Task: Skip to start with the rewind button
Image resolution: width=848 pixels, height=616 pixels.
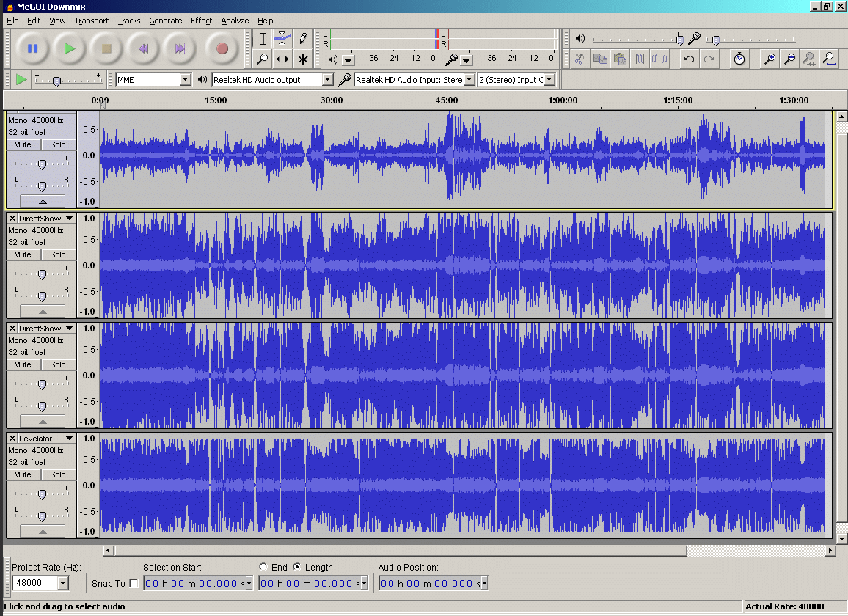Action: [143, 48]
